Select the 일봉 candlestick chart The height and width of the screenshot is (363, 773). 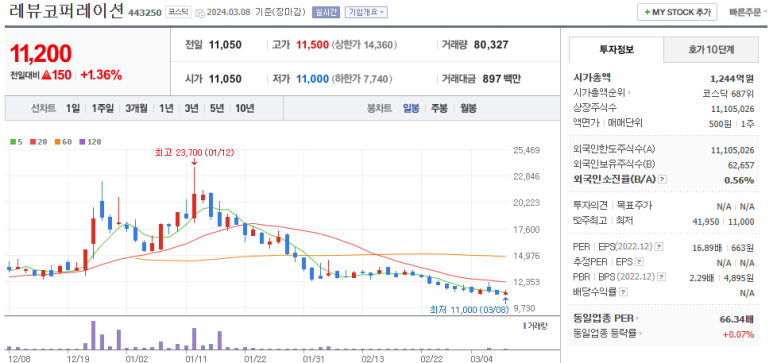[x=411, y=109]
